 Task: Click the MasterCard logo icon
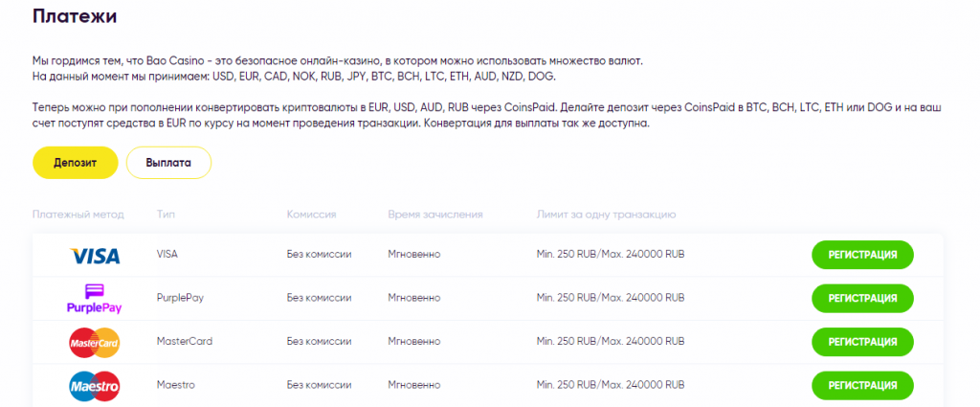point(94,342)
